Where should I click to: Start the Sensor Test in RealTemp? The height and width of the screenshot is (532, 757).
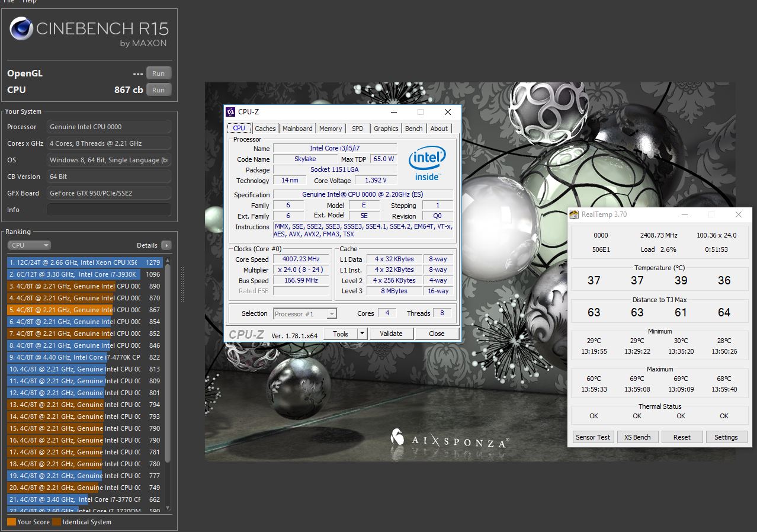[593, 437]
